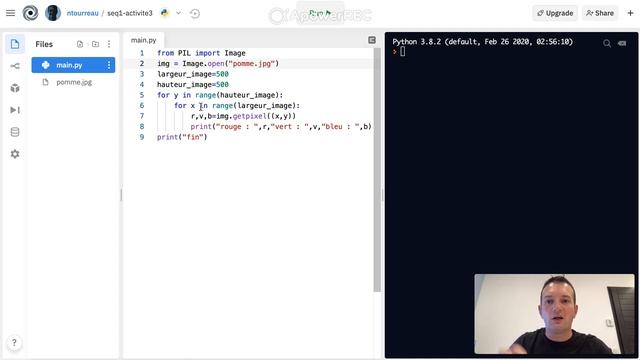
Task: Click the getpixel code line
Action: click(x=243, y=116)
